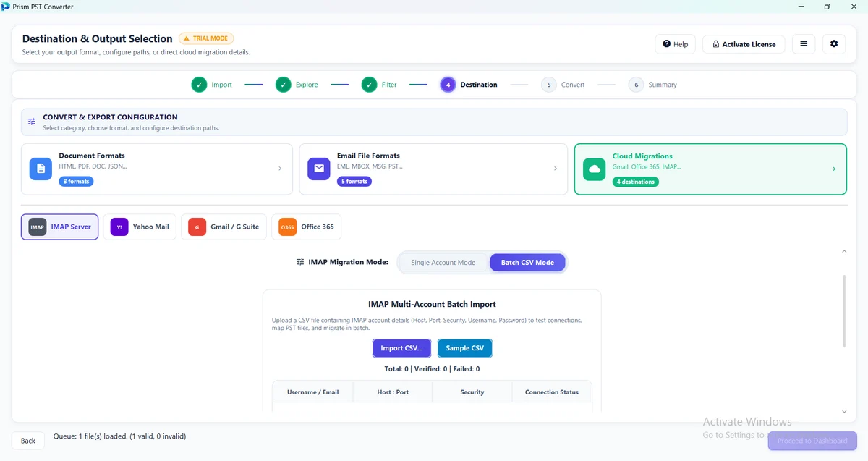Click the Total/Verified/Failed counter text
Viewport: 868px width, 461px height.
(x=432, y=369)
